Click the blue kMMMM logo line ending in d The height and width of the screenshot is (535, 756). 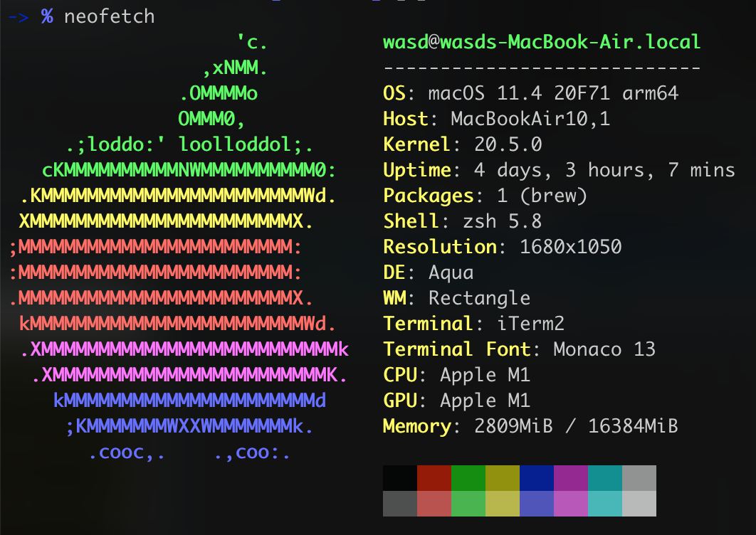189,401
